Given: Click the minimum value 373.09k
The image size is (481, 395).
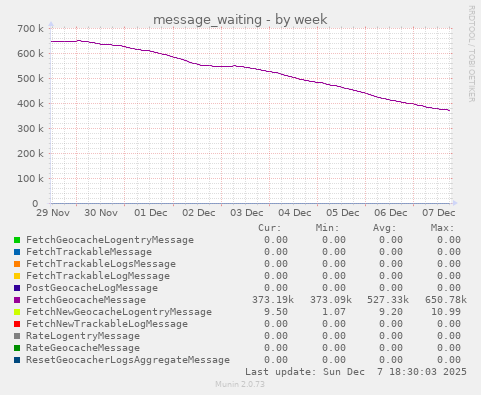Looking at the screenshot, I should [331, 300].
